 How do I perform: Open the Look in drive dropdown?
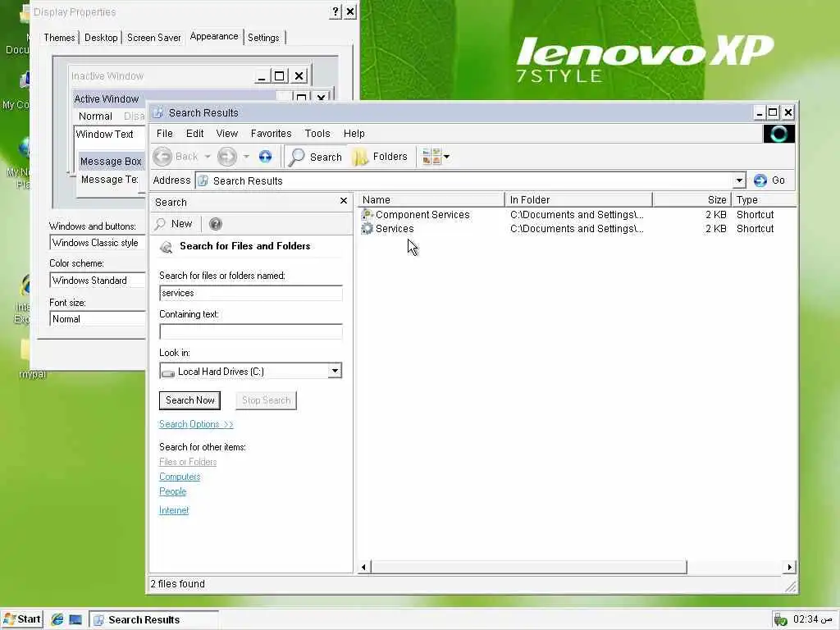pyautogui.click(x=335, y=371)
